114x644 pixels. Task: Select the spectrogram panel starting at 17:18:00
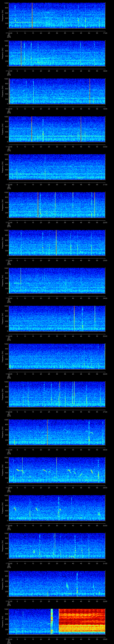57,91
